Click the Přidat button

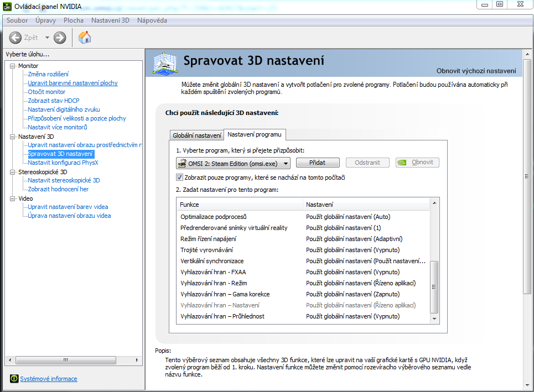[x=318, y=163]
